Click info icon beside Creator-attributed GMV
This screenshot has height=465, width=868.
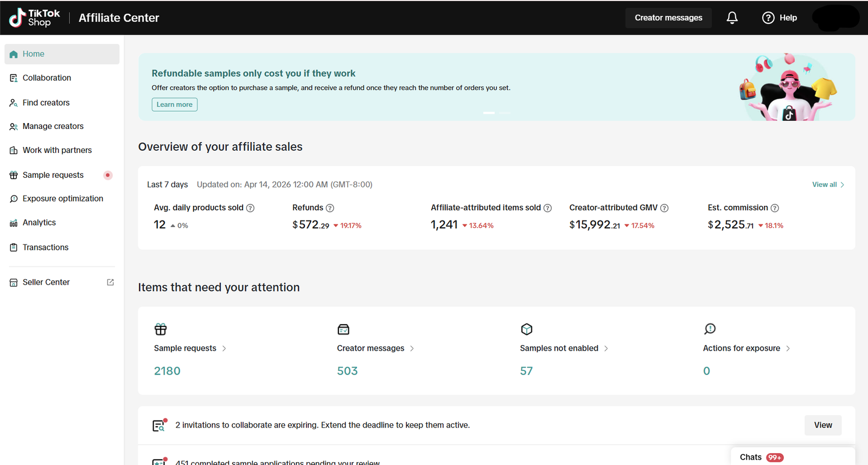point(664,208)
